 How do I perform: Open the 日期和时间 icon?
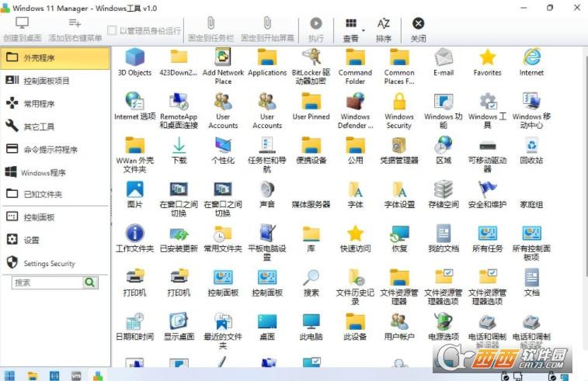point(134,326)
